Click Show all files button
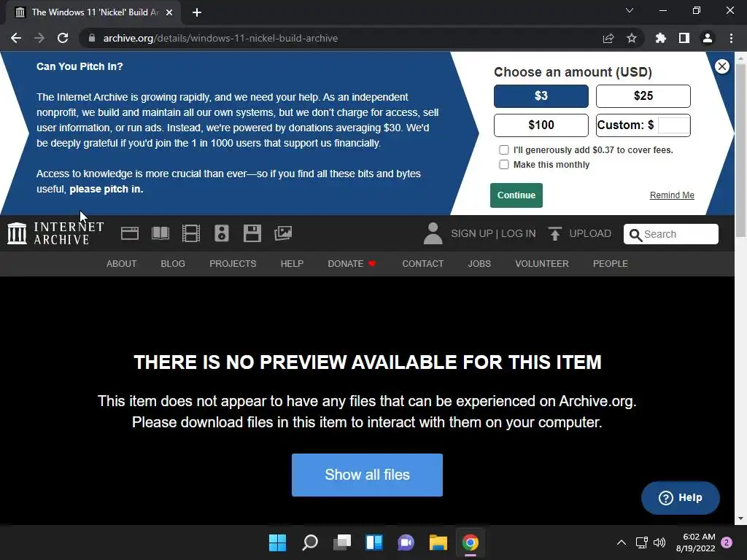Image resolution: width=747 pixels, height=560 pixels. coord(368,475)
